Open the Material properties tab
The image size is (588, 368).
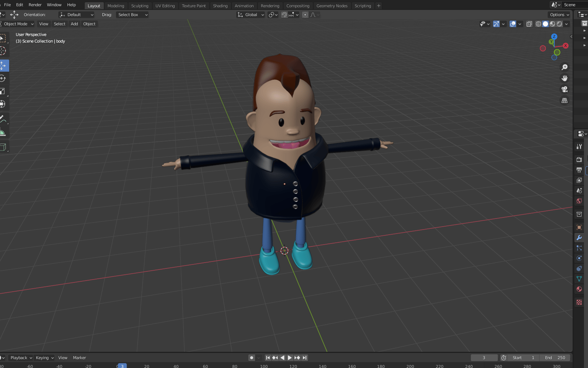(x=579, y=289)
